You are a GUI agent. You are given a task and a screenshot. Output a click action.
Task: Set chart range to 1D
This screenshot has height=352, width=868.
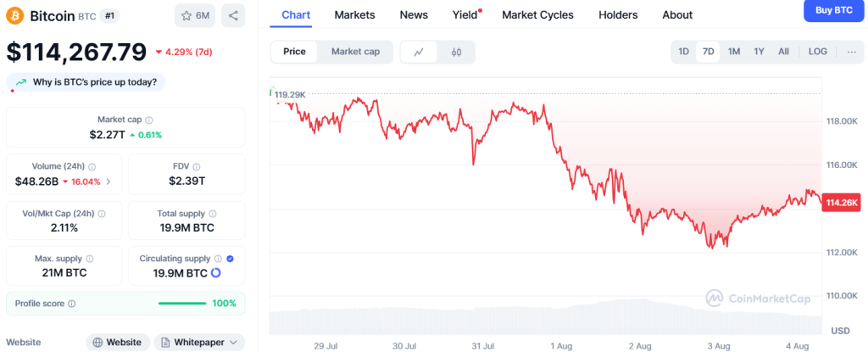pyautogui.click(x=683, y=52)
